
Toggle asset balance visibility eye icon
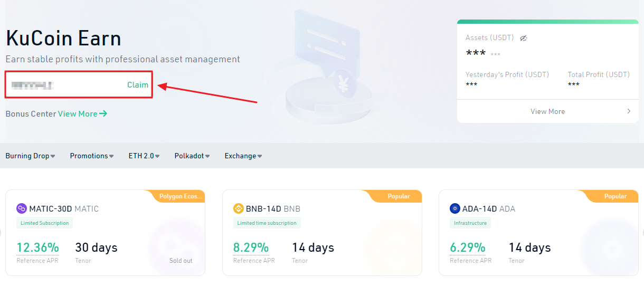click(524, 38)
